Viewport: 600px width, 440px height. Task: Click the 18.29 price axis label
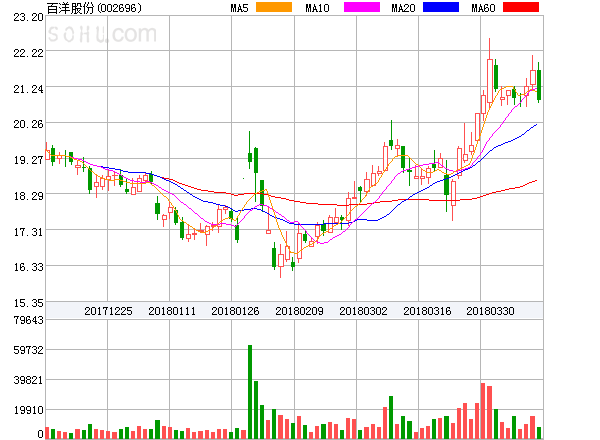click(28, 196)
